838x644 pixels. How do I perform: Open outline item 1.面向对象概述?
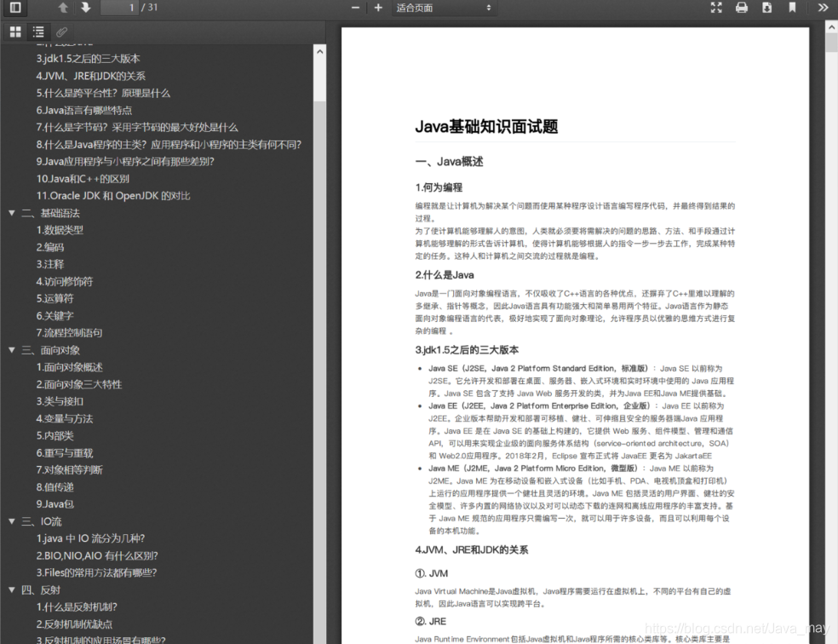coord(70,367)
